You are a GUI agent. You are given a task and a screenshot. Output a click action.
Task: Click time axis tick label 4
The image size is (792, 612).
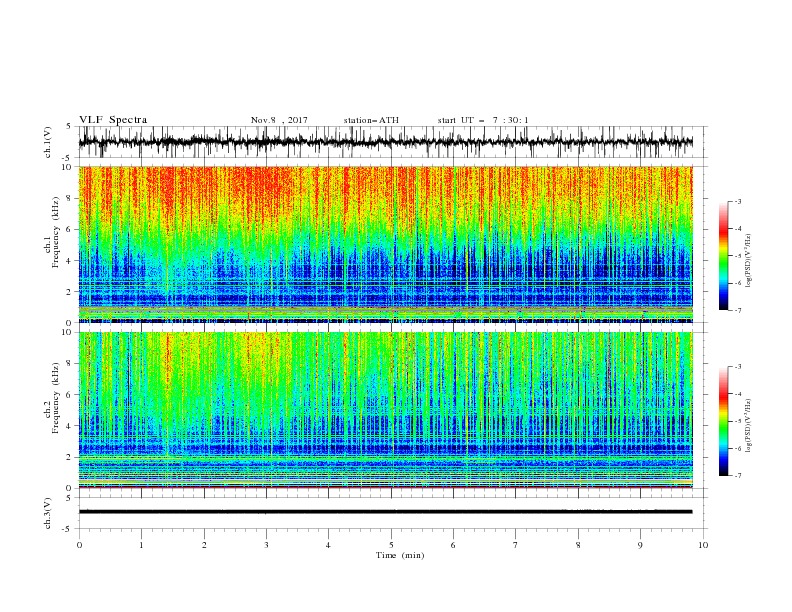tap(328, 545)
